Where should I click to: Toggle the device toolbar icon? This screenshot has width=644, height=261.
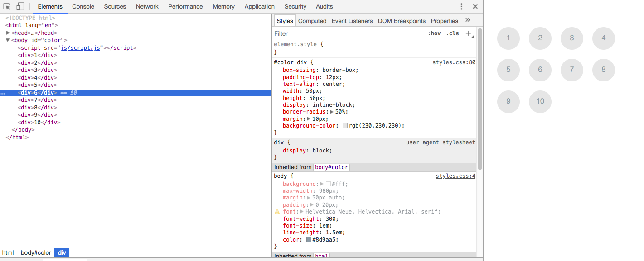(20, 7)
